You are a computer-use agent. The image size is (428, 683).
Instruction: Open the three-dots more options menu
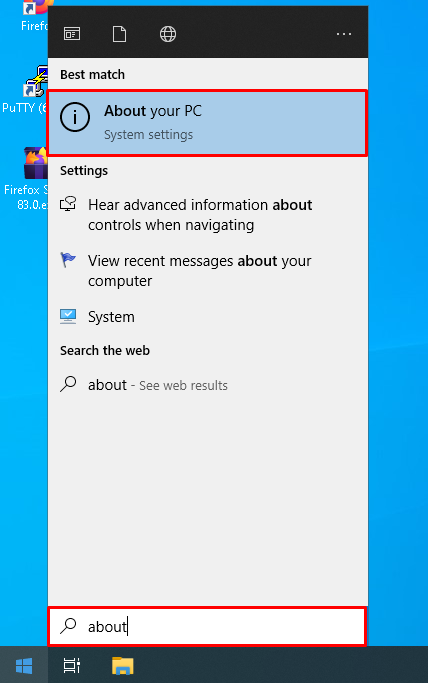[344, 34]
